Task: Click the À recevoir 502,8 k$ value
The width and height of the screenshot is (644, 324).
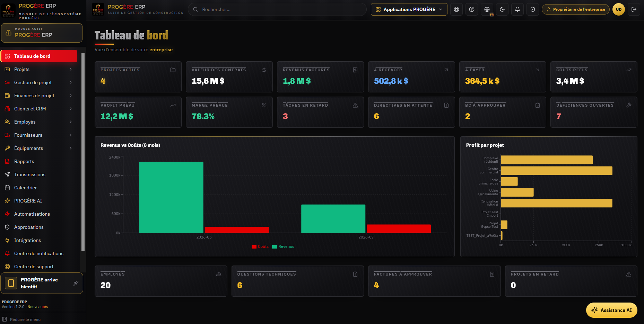Action: click(391, 81)
